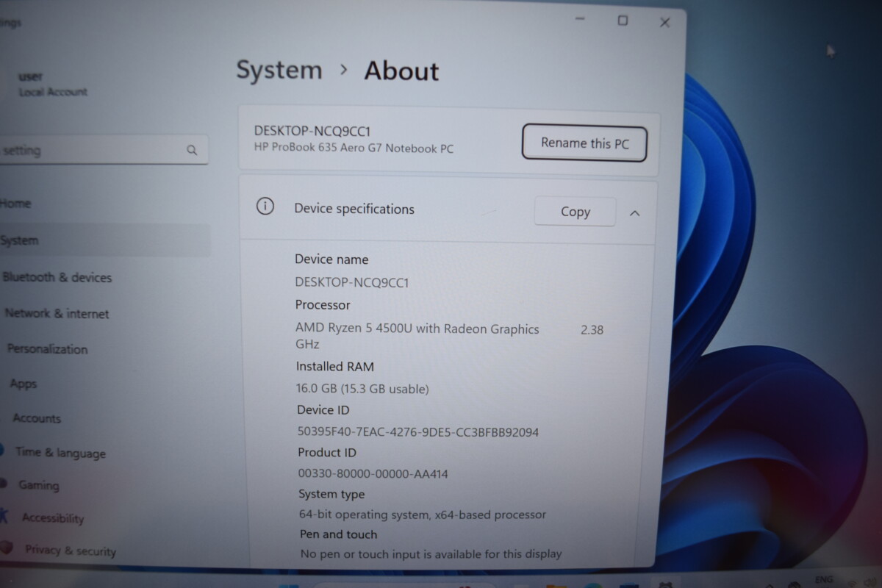Open Privacy & security settings

[71, 551]
